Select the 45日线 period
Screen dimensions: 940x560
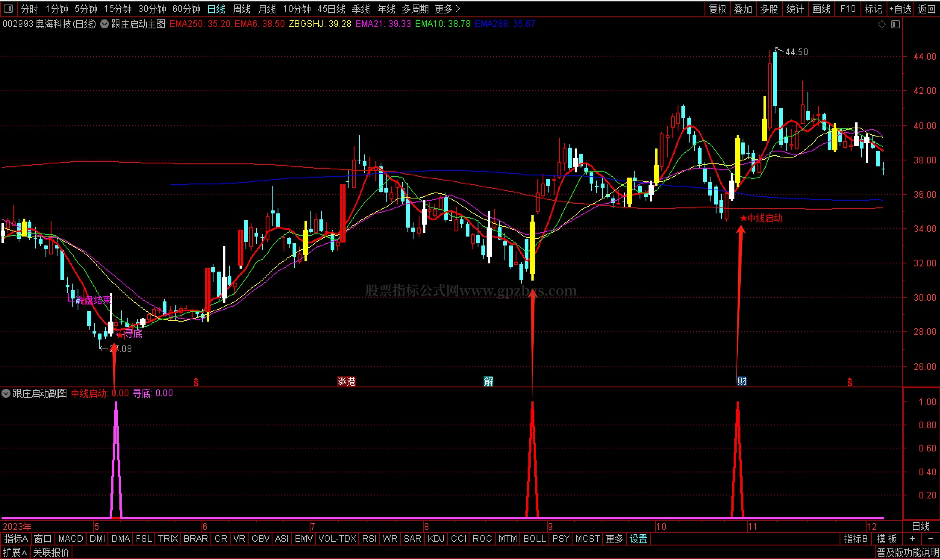click(x=331, y=9)
